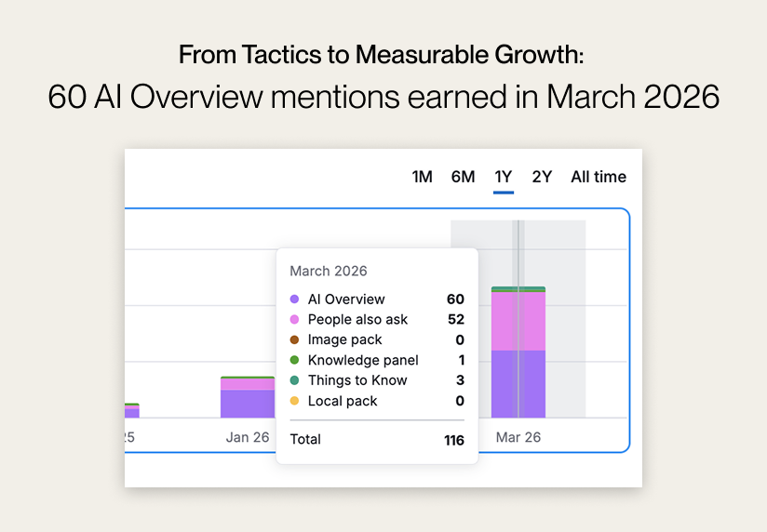Click the pink segment of Mar 26 bar
This screenshot has width=767, height=532.
pyautogui.click(x=518, y=321)
